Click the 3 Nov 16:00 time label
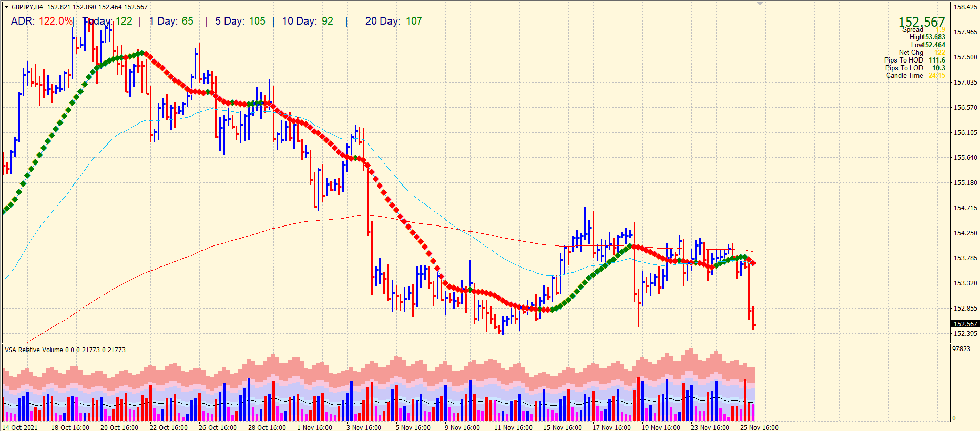 (x=364, y=428)
